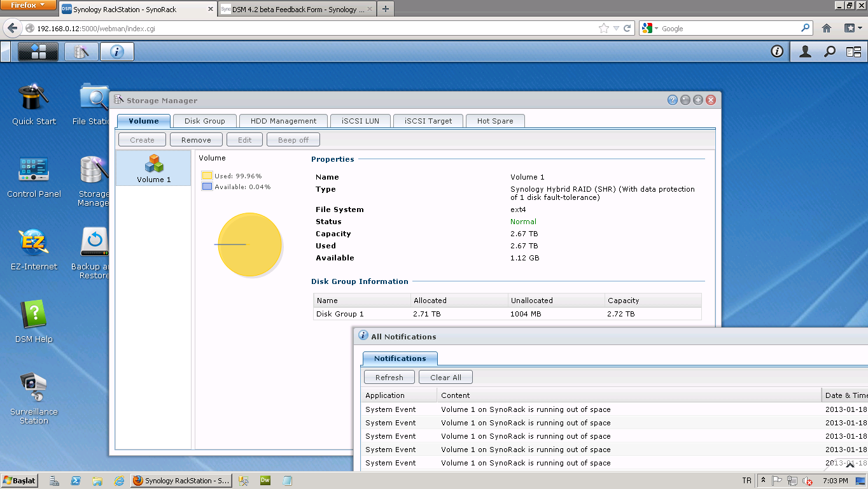Select Volume 1 in the volume list
868x489 pixels.
(x=153, y=169)
